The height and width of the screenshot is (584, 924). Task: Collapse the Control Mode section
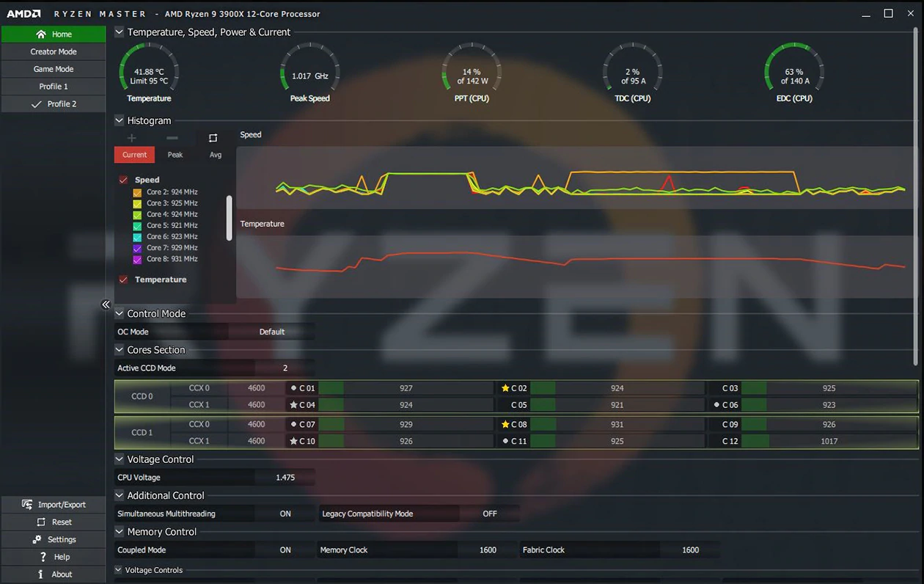point(118,313)
